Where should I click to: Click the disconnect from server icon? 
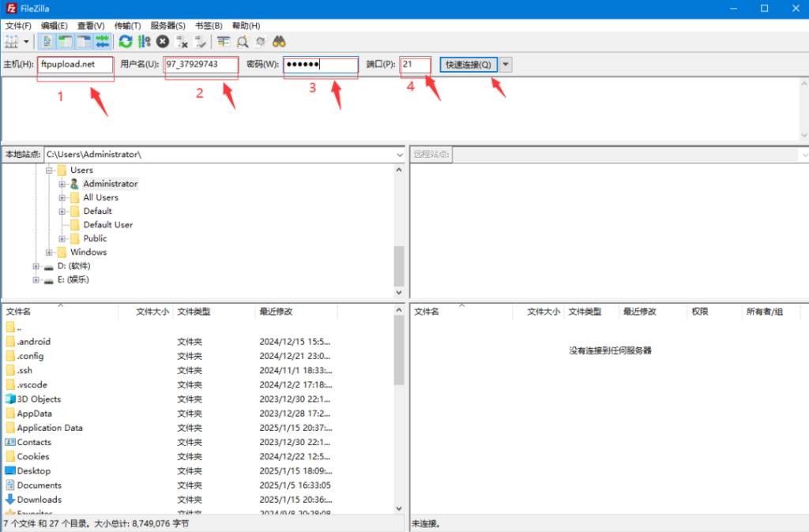coord(182,41)
